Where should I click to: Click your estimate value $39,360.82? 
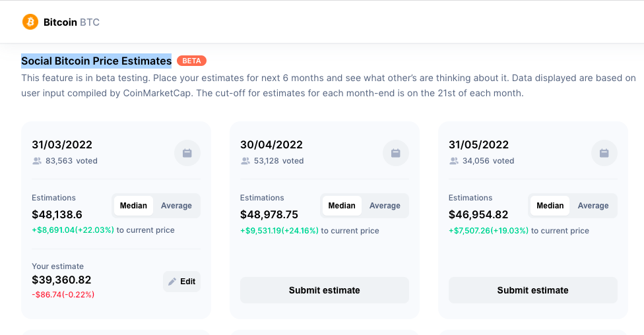(x=61, y=280)
